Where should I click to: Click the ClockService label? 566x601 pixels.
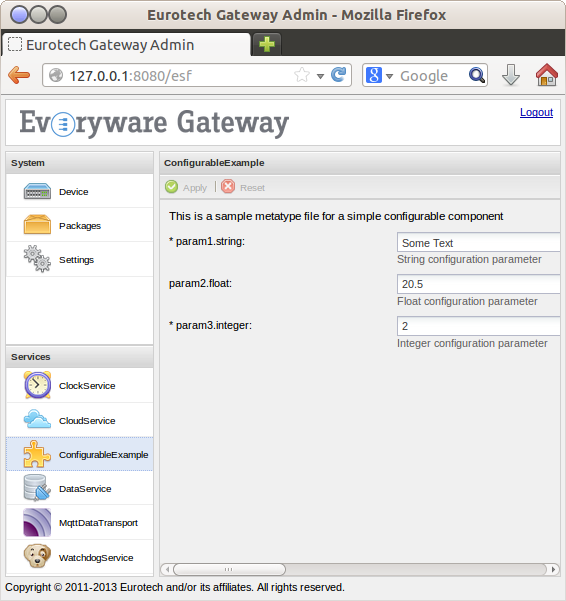(x=87, y=386)
